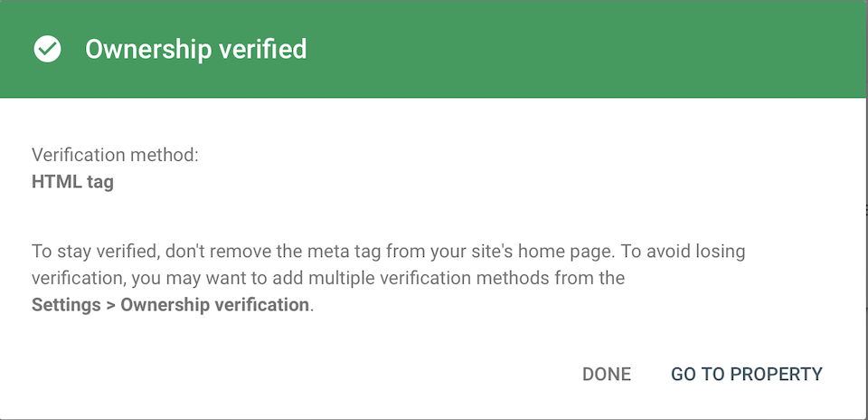Click the white checkmark circle icon
868x420 pixels.
tap(48, 49)
